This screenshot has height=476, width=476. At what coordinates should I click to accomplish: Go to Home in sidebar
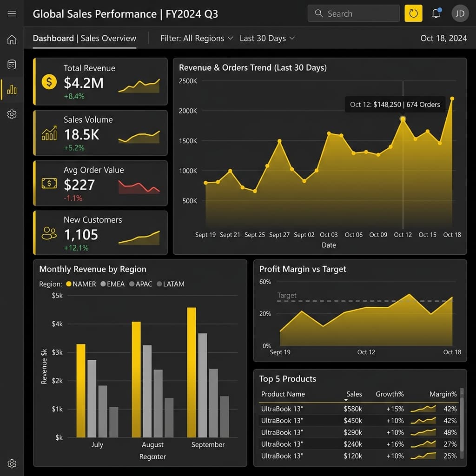click(12, 40)
